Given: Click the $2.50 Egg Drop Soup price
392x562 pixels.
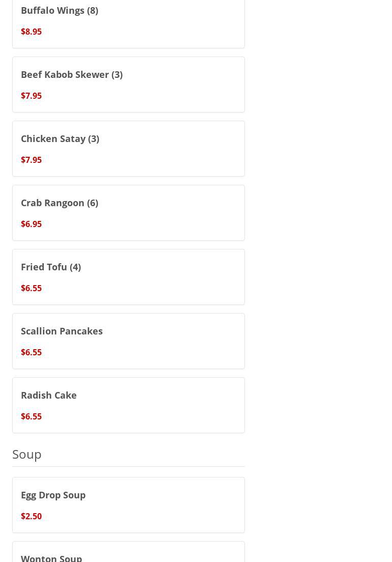Looking at the screenshot, I should [31, 516].
